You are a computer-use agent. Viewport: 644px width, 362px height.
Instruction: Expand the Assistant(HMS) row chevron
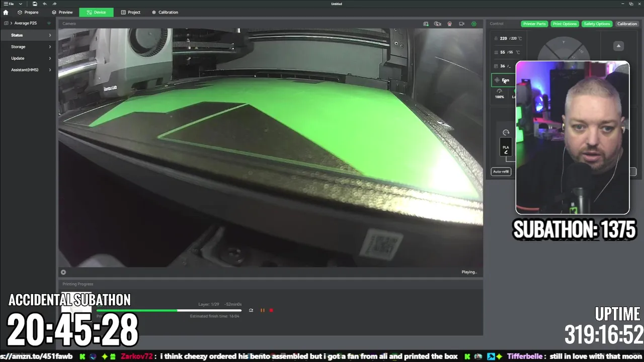pos(50,70)
